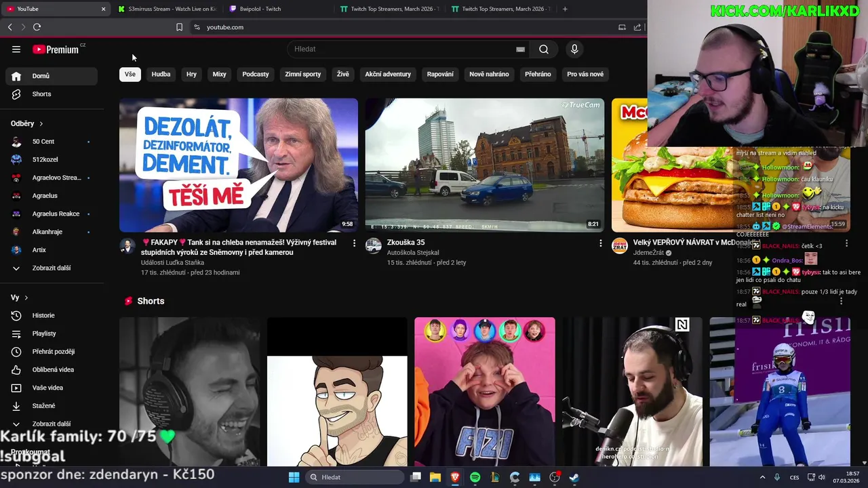Open File Explorer from the taskbar
Viewport: 868px width, 488px height.
[435, 477]
